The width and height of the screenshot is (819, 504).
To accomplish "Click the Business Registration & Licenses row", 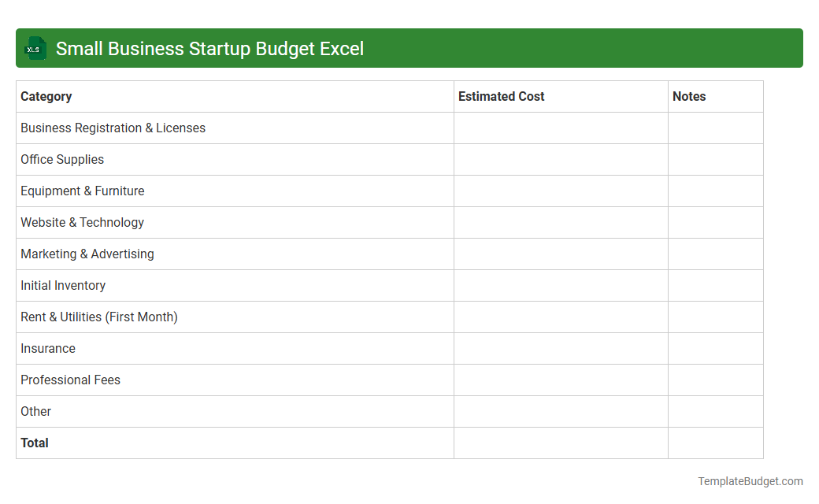I will tap(113, 128).
